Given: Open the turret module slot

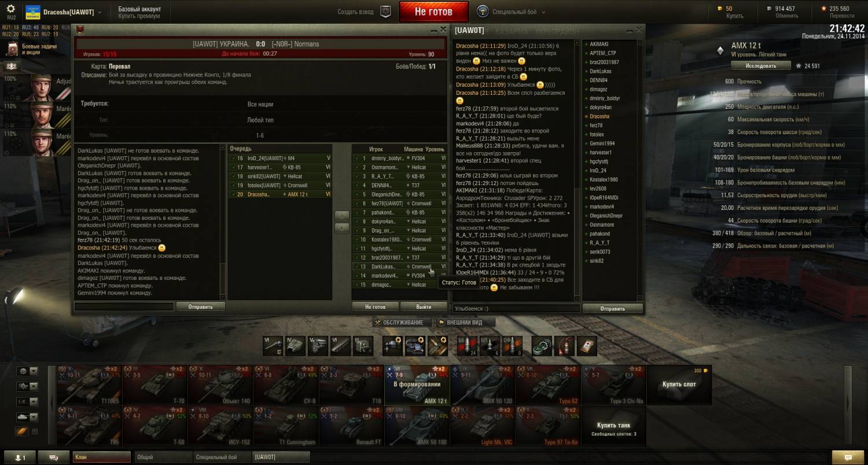Looking at the screenshot, I should [x=296, y=346].
